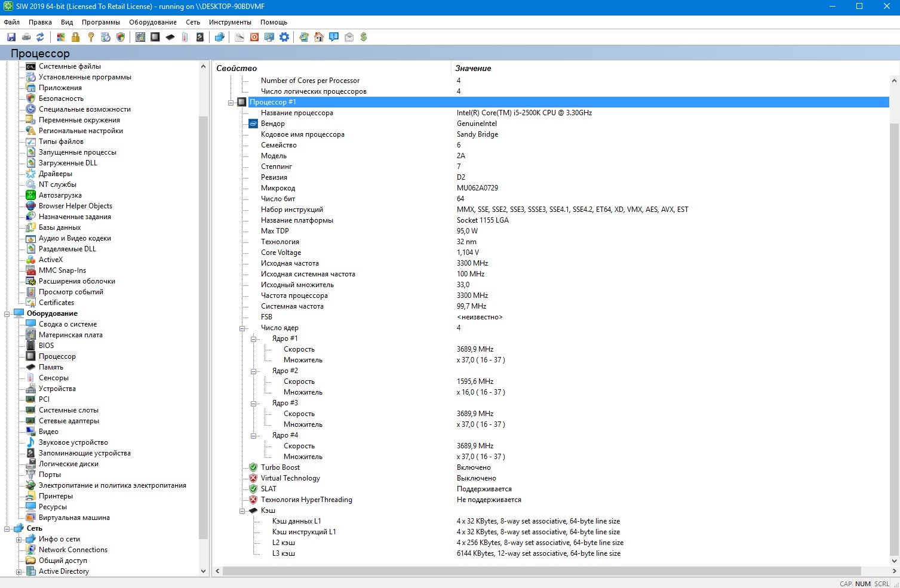
Task: Click the Virtual Technology red shield icon
Action: pos(253,478)
